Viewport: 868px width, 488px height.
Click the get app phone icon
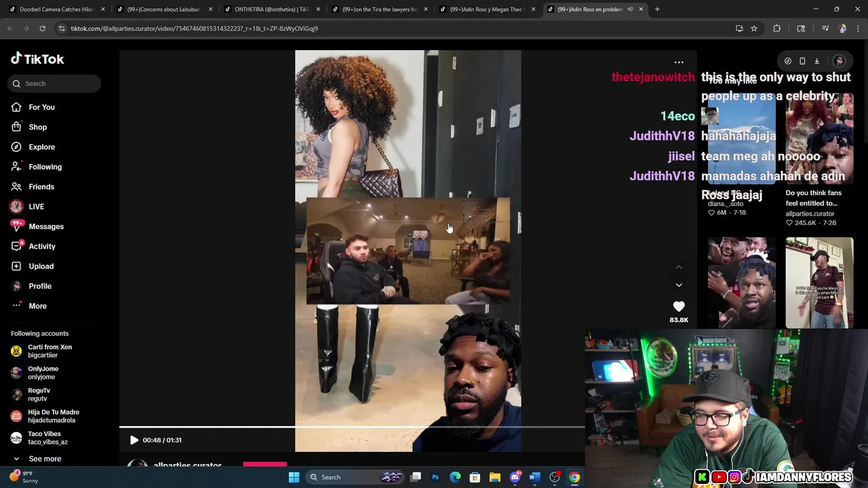[x=802, y=61]
